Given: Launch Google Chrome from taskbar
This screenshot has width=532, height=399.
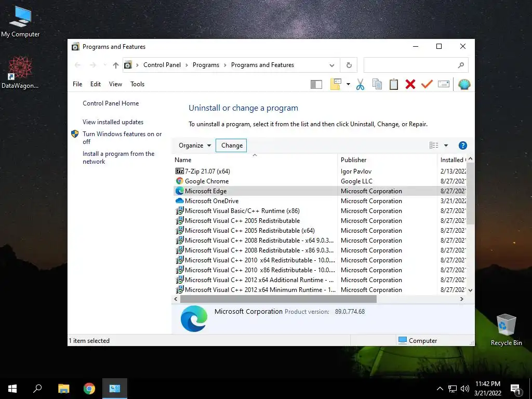Looking at the screenshot, I should 89,389.
